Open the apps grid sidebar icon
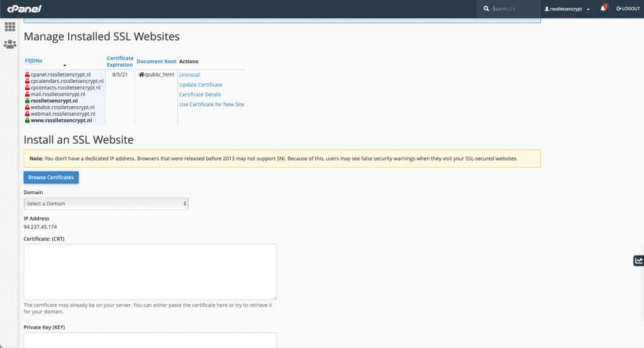Viewport: 644px width, 348px height. [10, 26]
